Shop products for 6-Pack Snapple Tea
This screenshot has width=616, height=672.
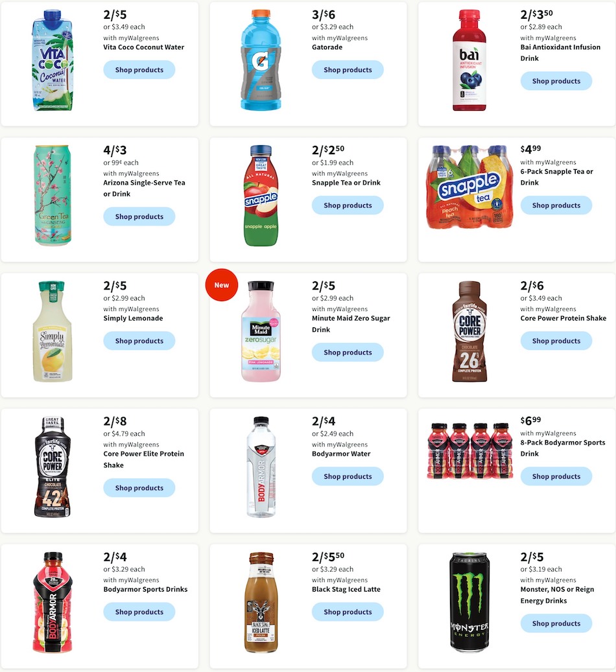[x=556, y=205]
